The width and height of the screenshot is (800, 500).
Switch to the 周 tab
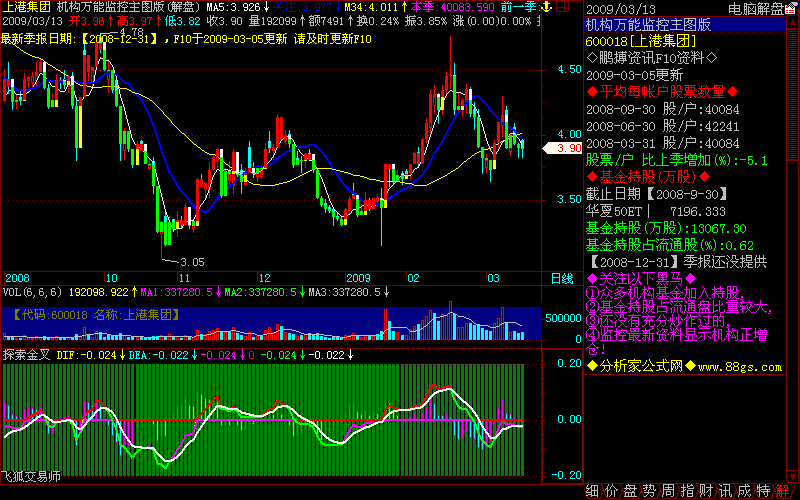(668, 491)
